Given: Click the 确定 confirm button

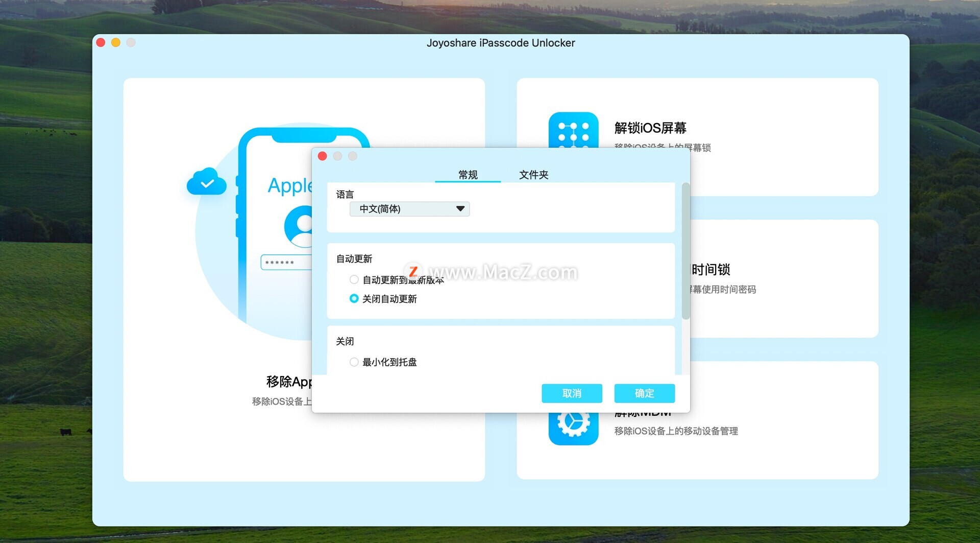Looking at the screenshot, I should click(644, 393).
